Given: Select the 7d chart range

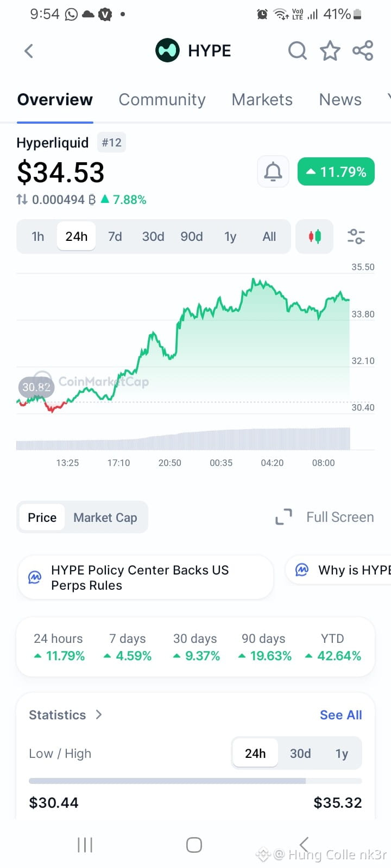Looking at the screenshot, I should (115, 237).
